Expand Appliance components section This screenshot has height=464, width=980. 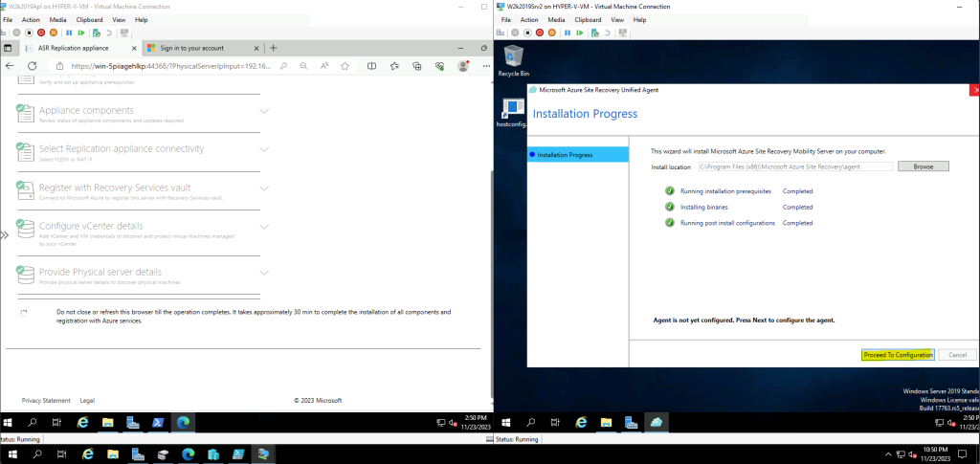tap(264, 111)
